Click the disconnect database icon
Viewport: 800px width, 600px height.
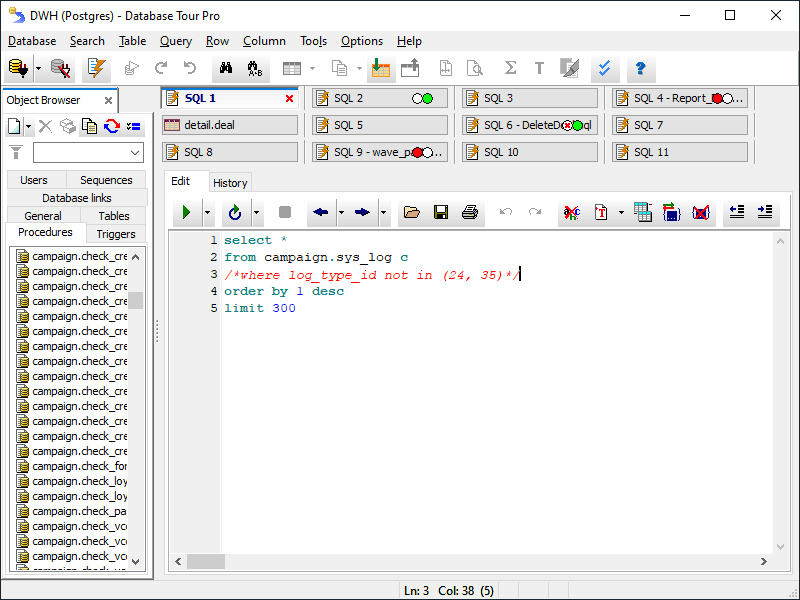coord(61,69)
